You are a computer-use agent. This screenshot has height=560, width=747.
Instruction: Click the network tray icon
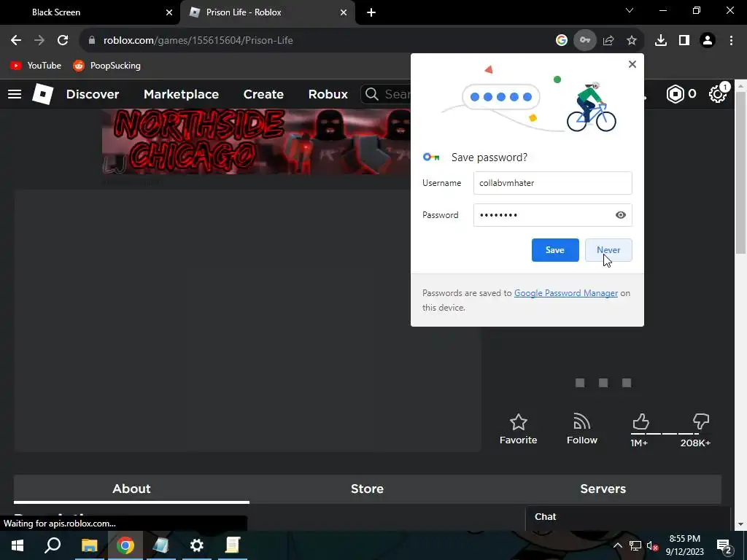[x=635, y=545]
